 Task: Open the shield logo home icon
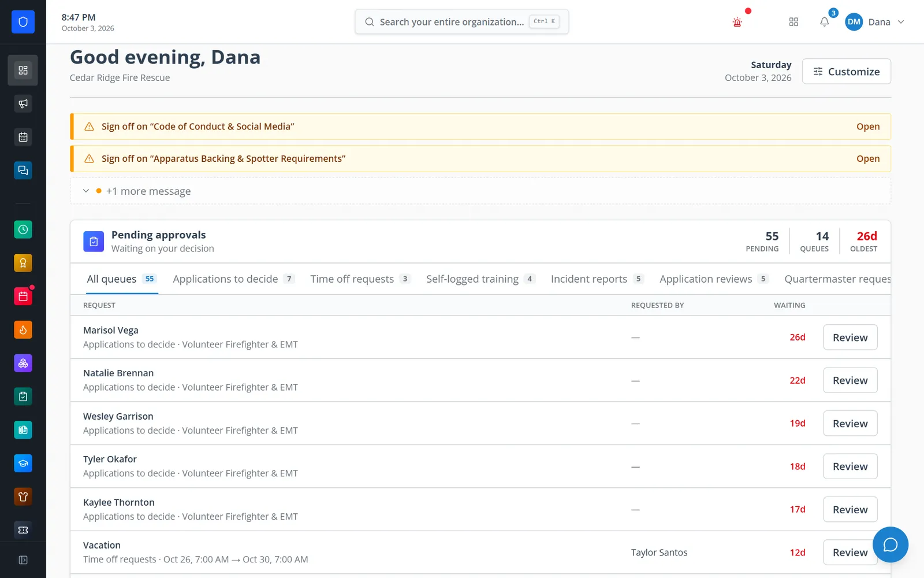point(23,22)
